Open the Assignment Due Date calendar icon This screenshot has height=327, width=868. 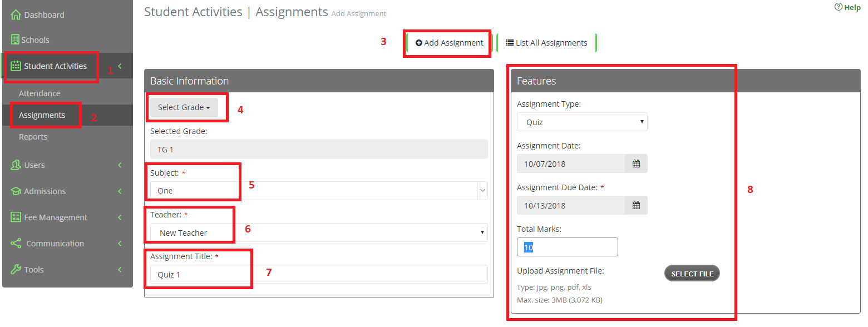coord(636,205)
